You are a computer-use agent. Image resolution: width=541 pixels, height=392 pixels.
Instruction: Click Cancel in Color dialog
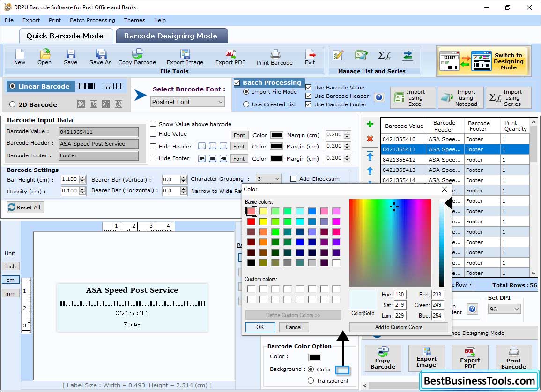(x=294, y=327)
